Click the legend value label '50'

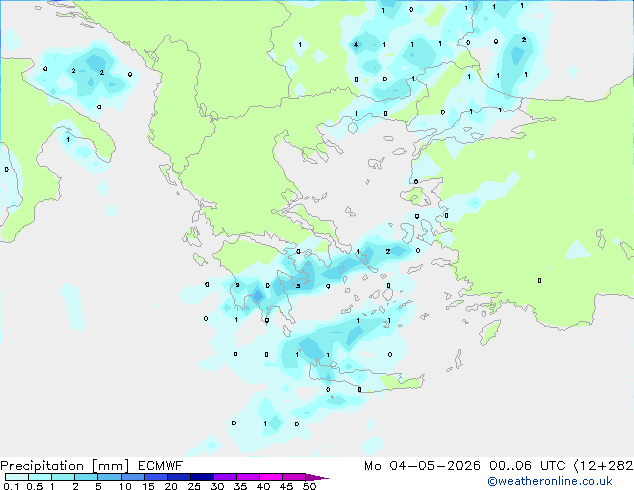(x=310, y=486)
